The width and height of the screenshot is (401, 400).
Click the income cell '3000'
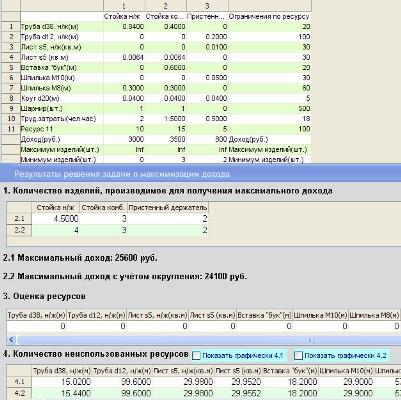click(x=124, y=139)
